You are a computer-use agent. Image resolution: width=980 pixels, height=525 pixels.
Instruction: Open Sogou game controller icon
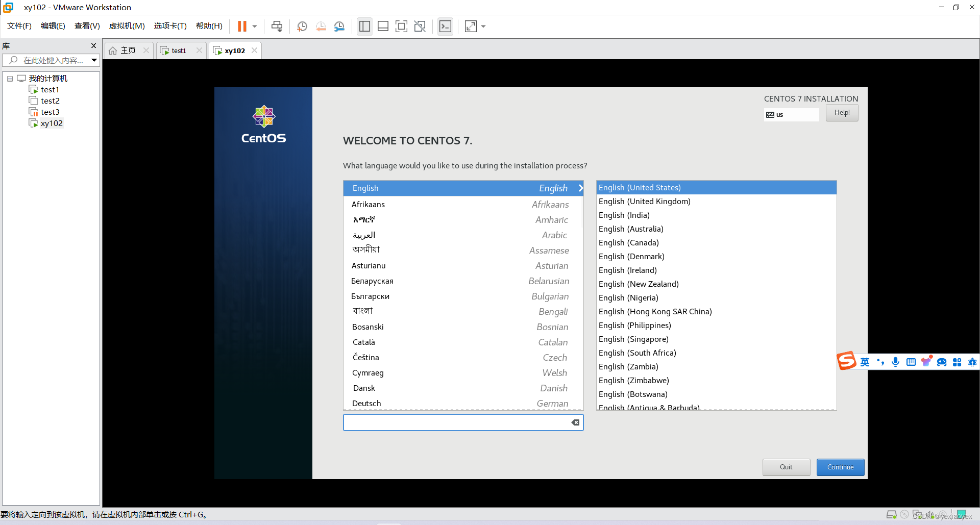(x=942, y=362)
